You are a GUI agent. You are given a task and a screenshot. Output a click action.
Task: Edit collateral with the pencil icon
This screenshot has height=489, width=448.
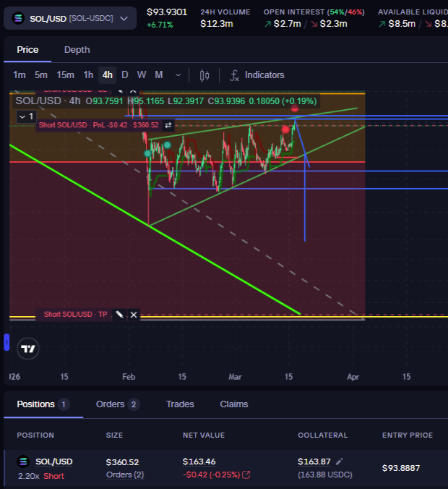340,462
